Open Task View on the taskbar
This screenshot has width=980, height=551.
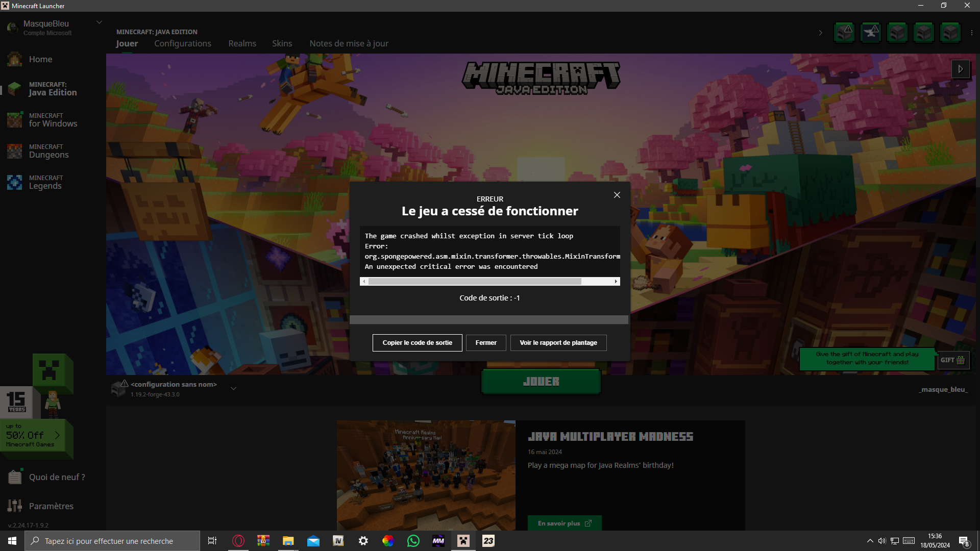tap(212, 541)
